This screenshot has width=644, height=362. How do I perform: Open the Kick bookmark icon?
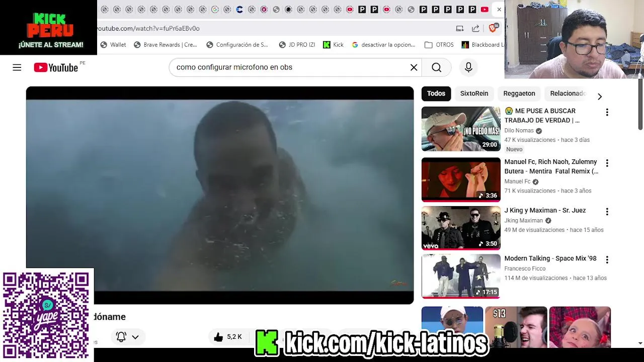[x=333, y=45]
